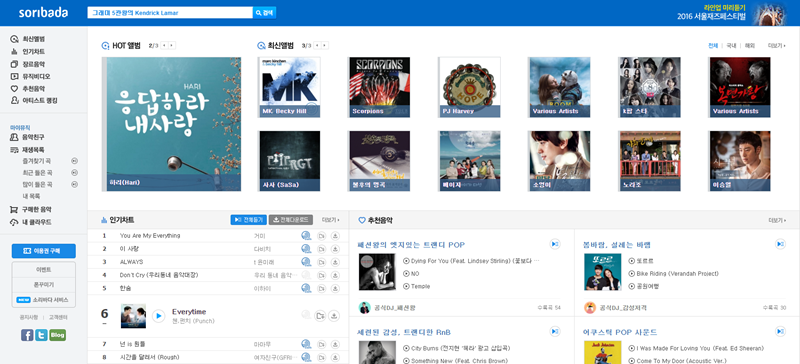The image size is (800, 364).
Task: Open the 노라조 album thumbnail
Action: tap(649, 161)
